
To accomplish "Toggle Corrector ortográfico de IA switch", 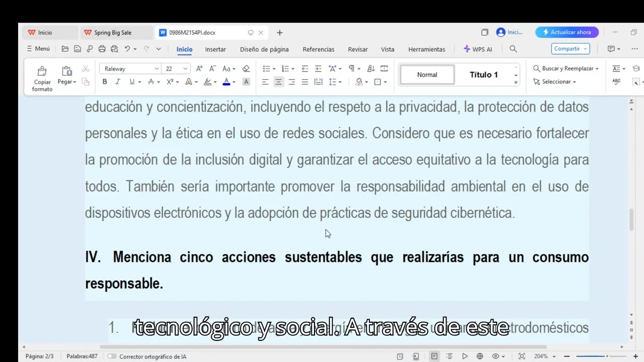I will (x=112, y=356).
